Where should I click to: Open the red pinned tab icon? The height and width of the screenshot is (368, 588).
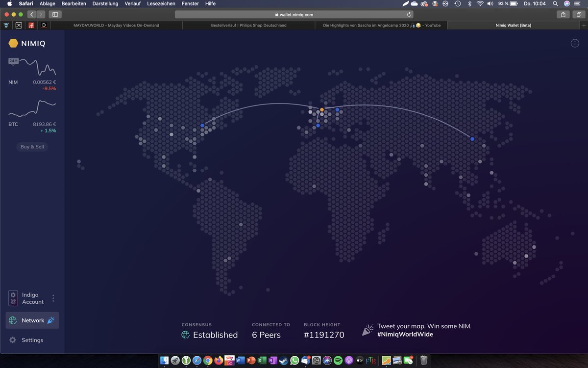(x=31, y=25)
